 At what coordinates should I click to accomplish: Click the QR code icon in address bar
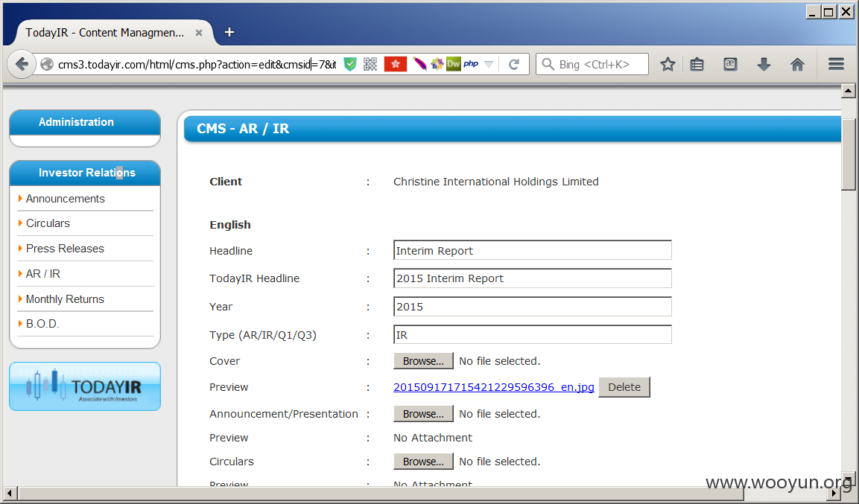370,65
